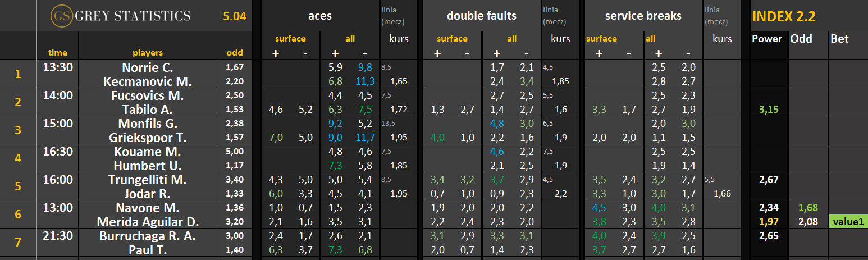Select Humbert U.'s odd value 1,17
Image resolution: width=868 pixels, height=260 pixels.
point(235,166)
